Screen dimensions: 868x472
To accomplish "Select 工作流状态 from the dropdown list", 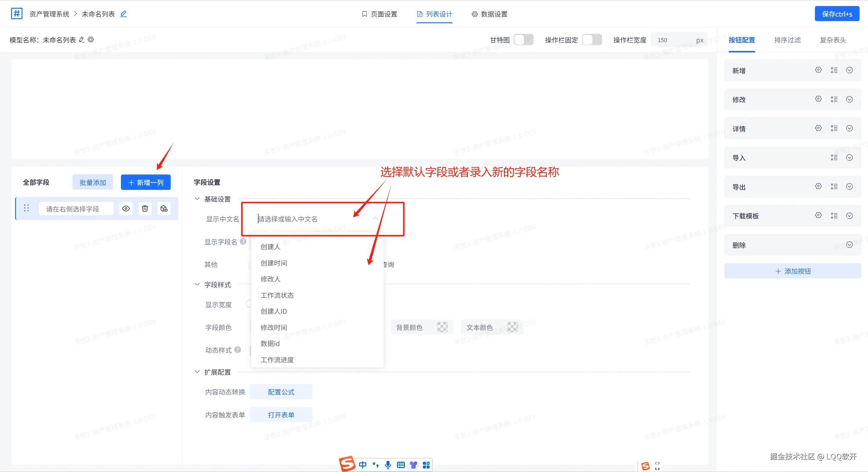I will click(x=277, y=295).
